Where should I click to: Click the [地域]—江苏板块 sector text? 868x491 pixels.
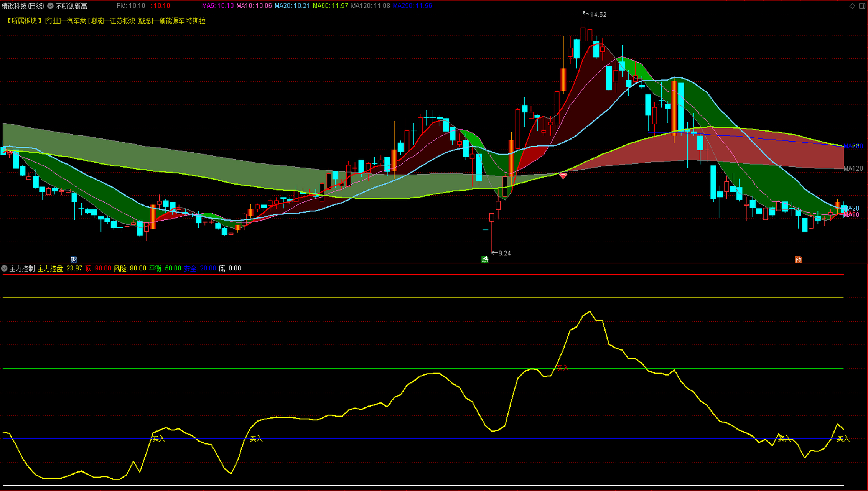click(x=112, y=21)
